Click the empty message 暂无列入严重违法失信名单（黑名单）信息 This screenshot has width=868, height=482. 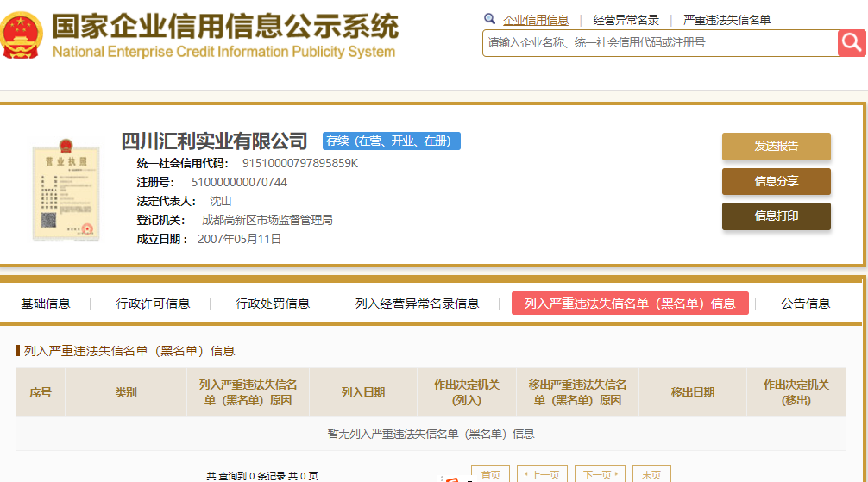point(431,434)
